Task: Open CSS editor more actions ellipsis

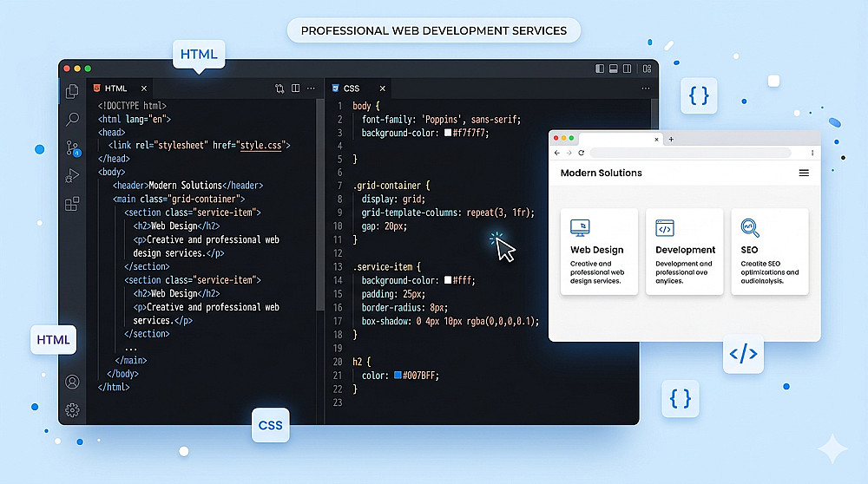Action: (x=646, y=88)
